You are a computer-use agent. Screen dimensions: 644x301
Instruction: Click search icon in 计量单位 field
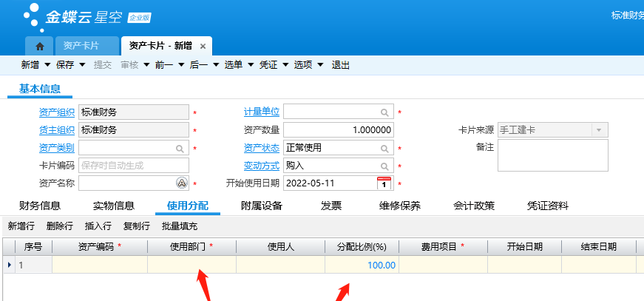coord(384,112)
